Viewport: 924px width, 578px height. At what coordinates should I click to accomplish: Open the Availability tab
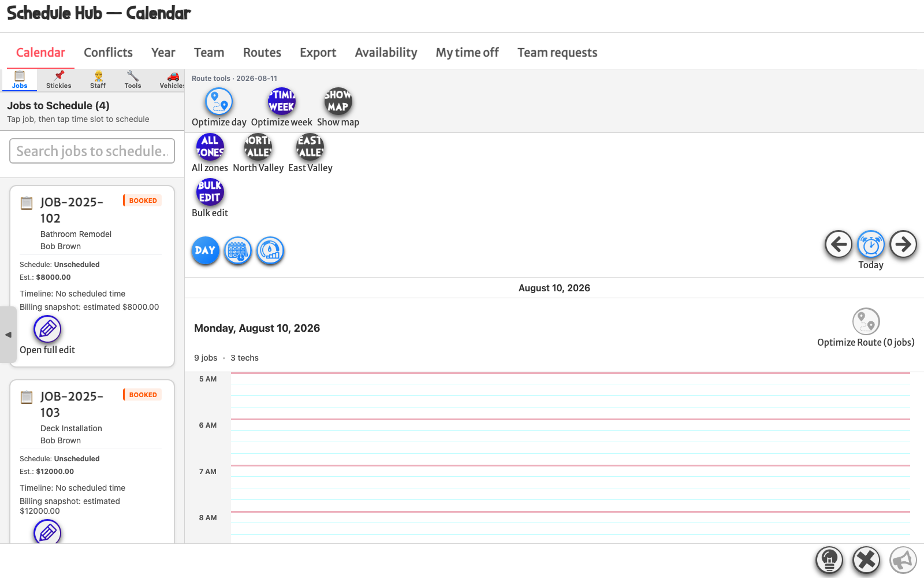point(386,53)
